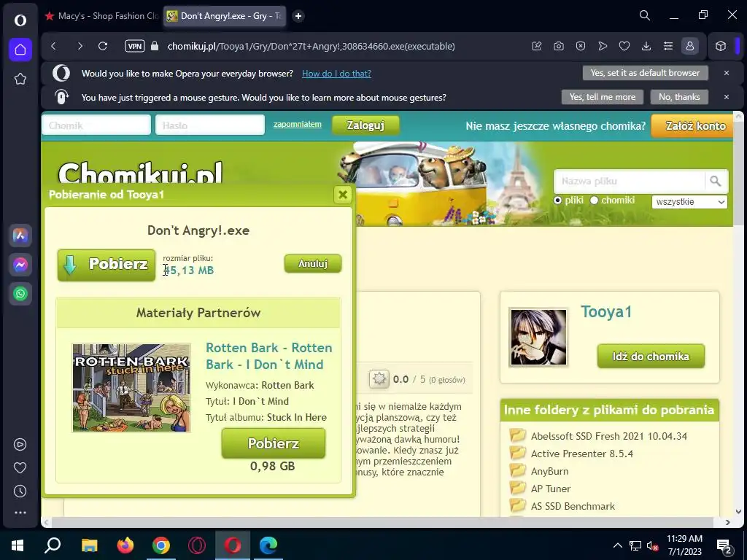Focus the Chomik username field
Screen dimensions: 747x560
point(96,125)
